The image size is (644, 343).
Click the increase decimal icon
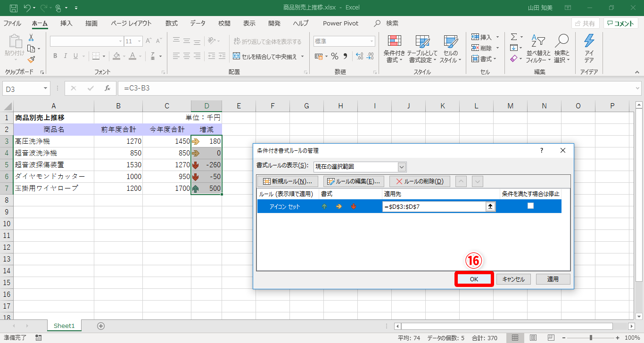(x=359, y=57)
